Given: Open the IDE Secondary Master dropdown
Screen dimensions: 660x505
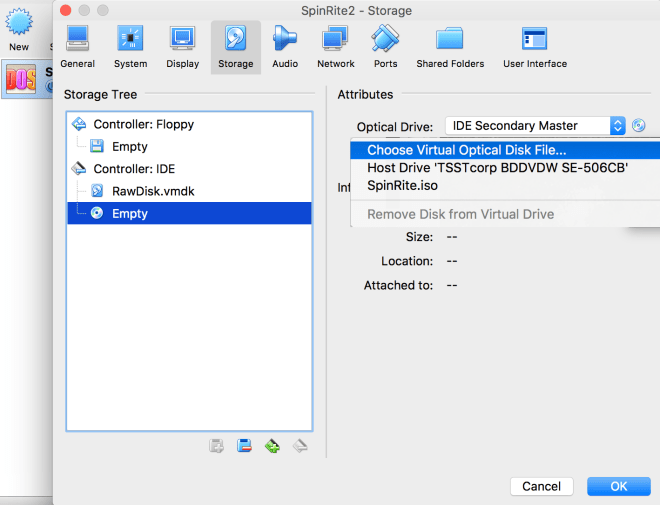Looking at the screenshot, I should click(x=534, y=126).
